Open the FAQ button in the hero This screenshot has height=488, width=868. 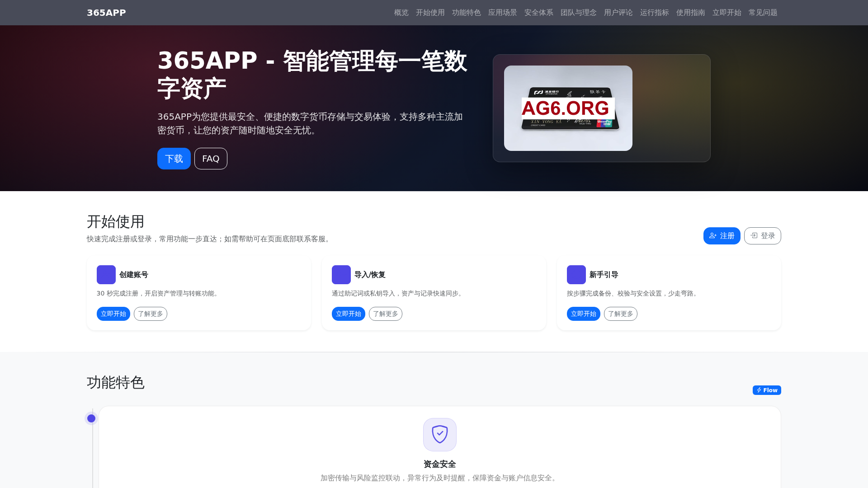point(211,159)
